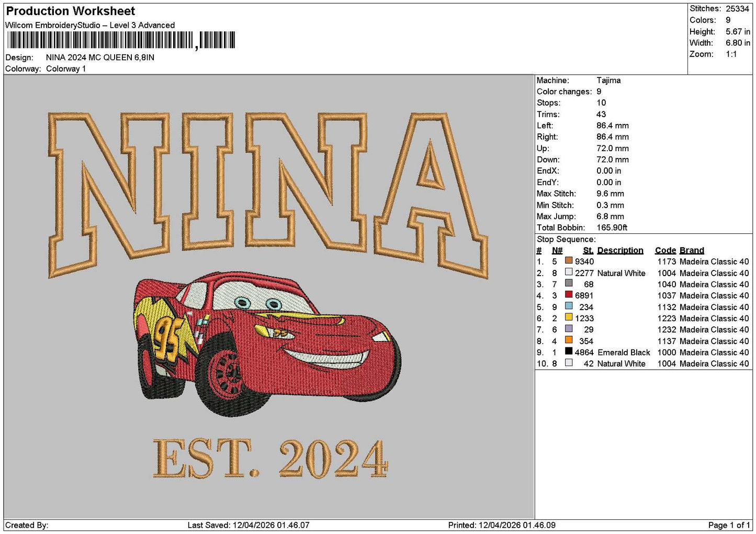
Task: Click the Emerald Black description
Action: coord(624,353)
